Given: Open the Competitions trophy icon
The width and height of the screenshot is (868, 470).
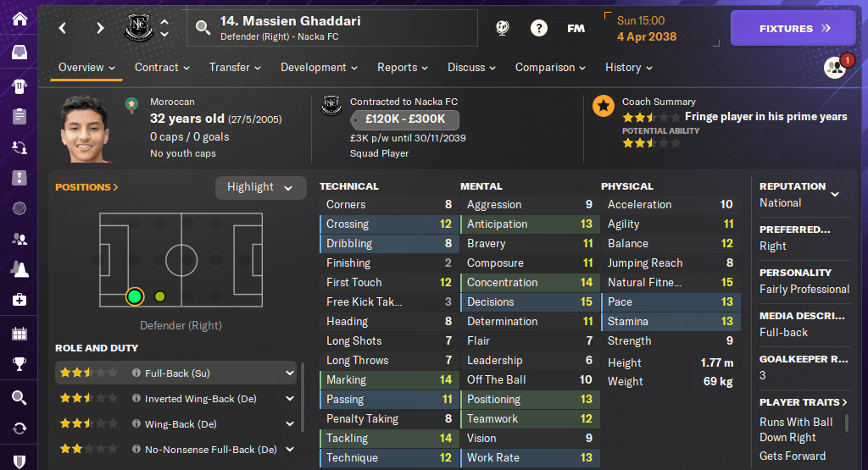Looking at the screenshot, I should (x=19, y=365).
